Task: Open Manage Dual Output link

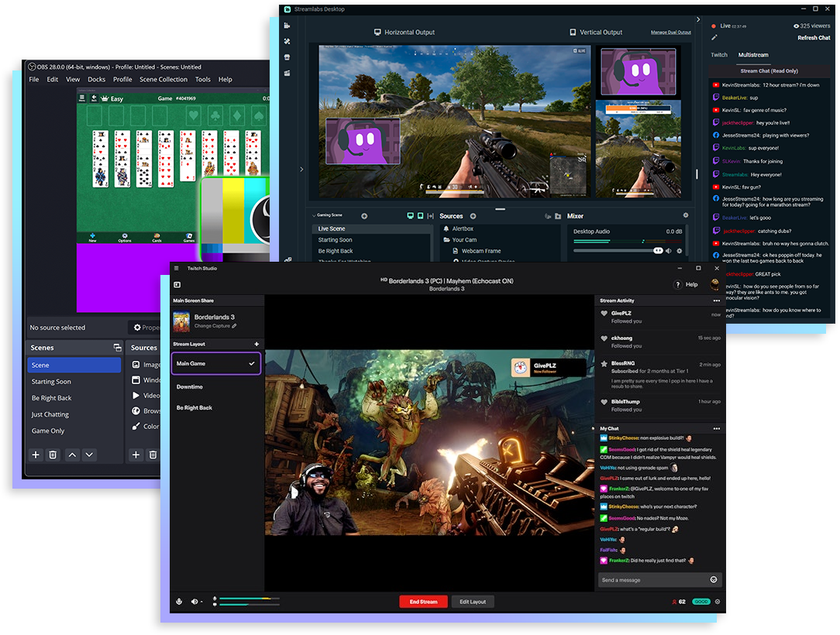Action: pos(671,32)
